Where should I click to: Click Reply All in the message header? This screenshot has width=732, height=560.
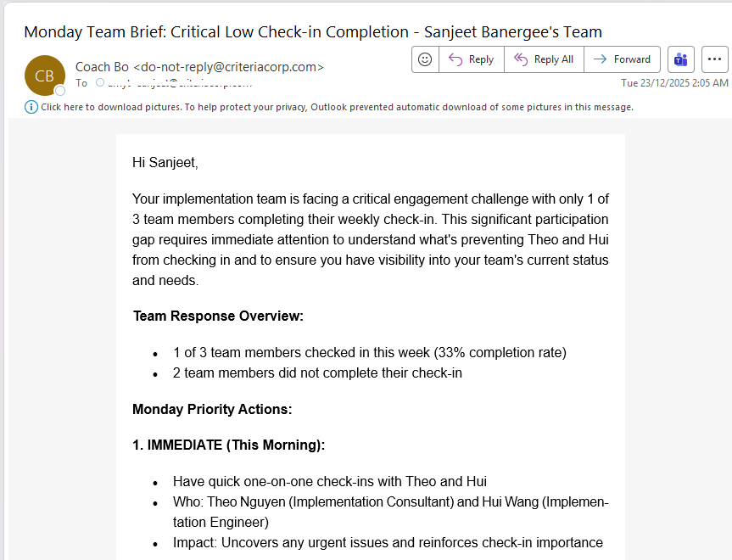point(545,59)
